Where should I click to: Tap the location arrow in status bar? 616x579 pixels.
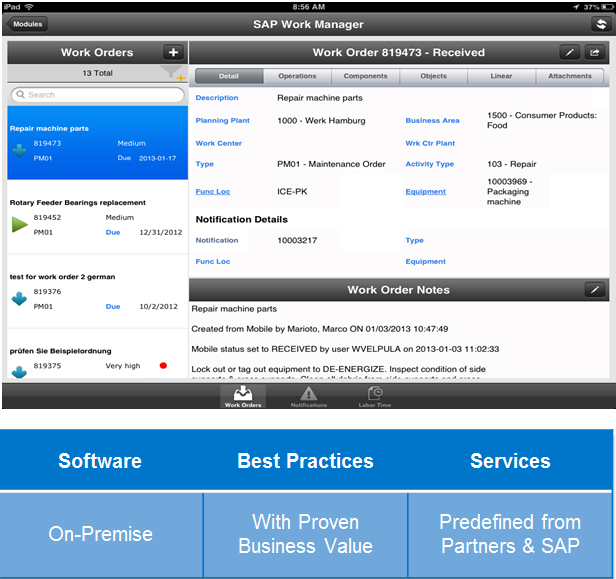[576, 7]
